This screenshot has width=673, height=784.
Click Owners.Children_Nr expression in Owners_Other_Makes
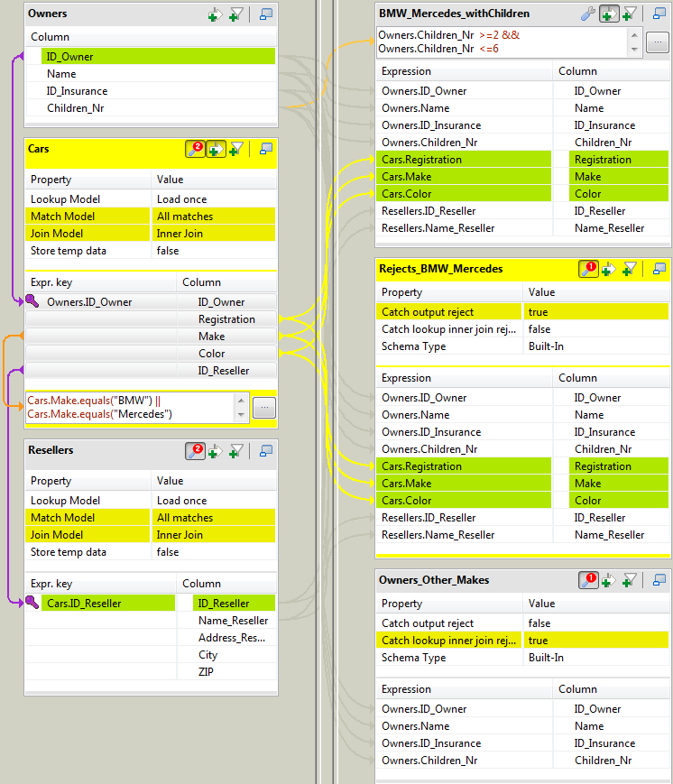point(464,761)
